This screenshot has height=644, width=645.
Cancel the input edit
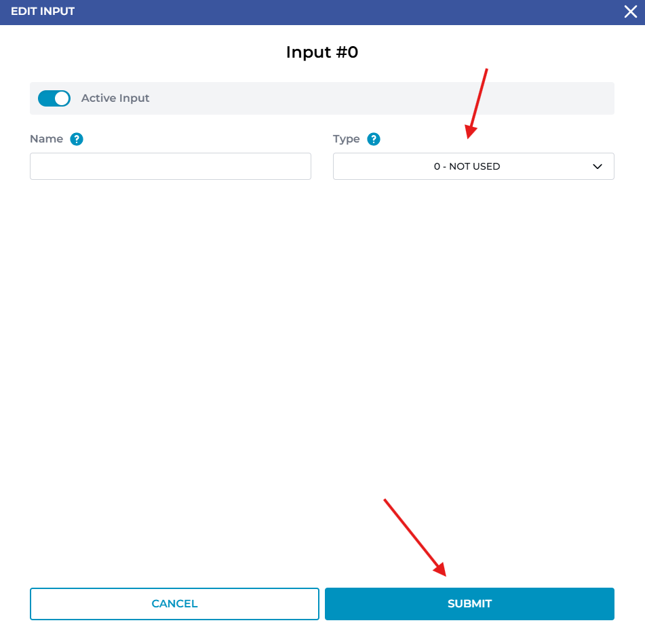coord(174,604)
